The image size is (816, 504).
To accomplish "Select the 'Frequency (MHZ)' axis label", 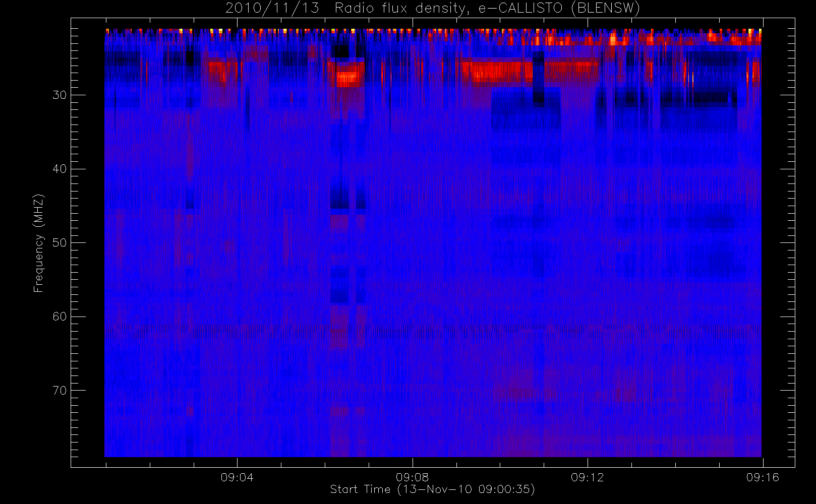I will click(39, 243).
